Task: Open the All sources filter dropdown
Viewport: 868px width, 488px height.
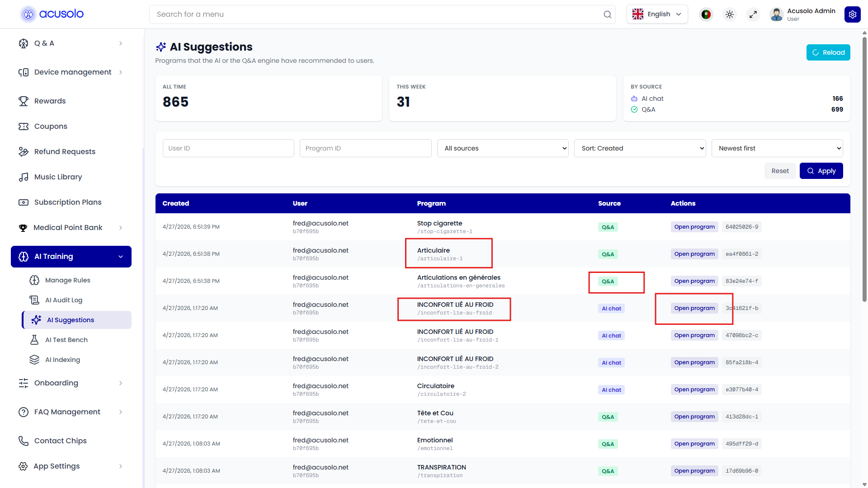Action: click(x=503, y=148)
